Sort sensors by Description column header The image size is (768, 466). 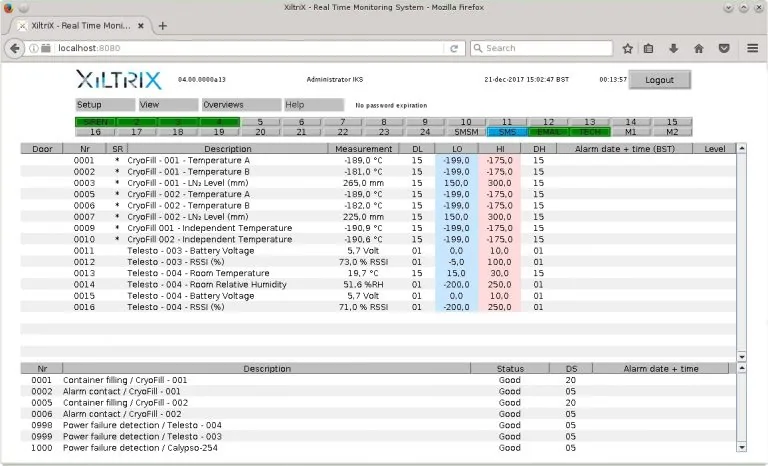pos(228,148)
